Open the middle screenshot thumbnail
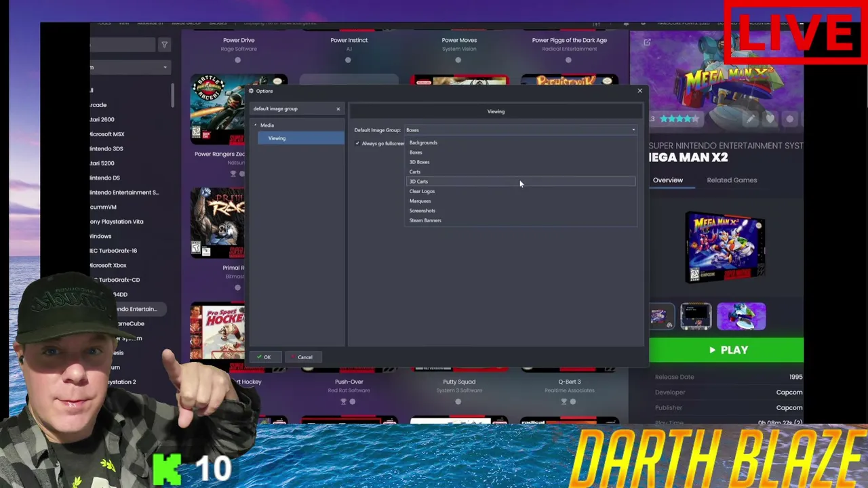This screenshot has height=488, width=868. pyautogui.click(x=696, y=317)
